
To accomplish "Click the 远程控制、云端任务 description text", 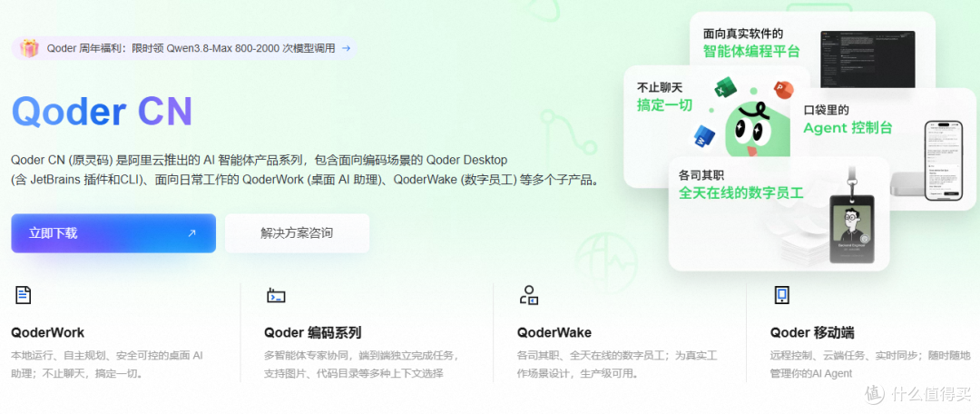I will (870, 365).
